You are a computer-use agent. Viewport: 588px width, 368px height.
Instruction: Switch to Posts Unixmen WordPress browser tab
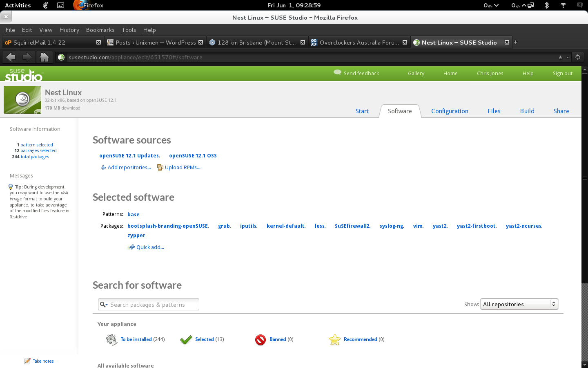tap(156, 43)
